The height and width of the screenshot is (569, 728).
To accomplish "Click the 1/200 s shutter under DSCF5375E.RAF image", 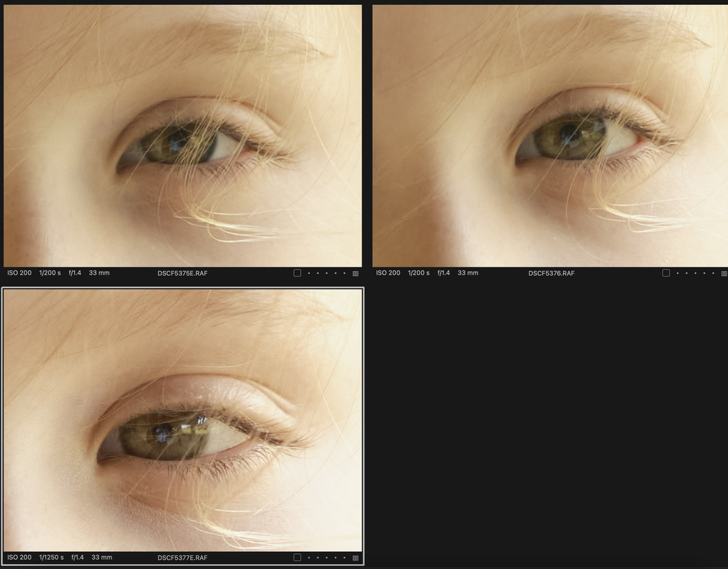I will [x=50, y=273].
